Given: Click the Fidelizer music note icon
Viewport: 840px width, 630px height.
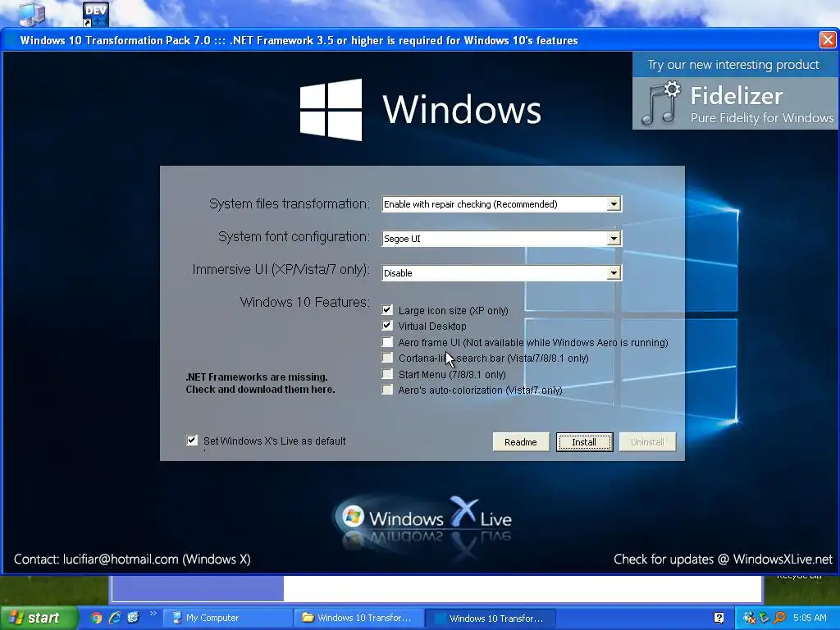Looking at the screenshot, I should (660, 103).
